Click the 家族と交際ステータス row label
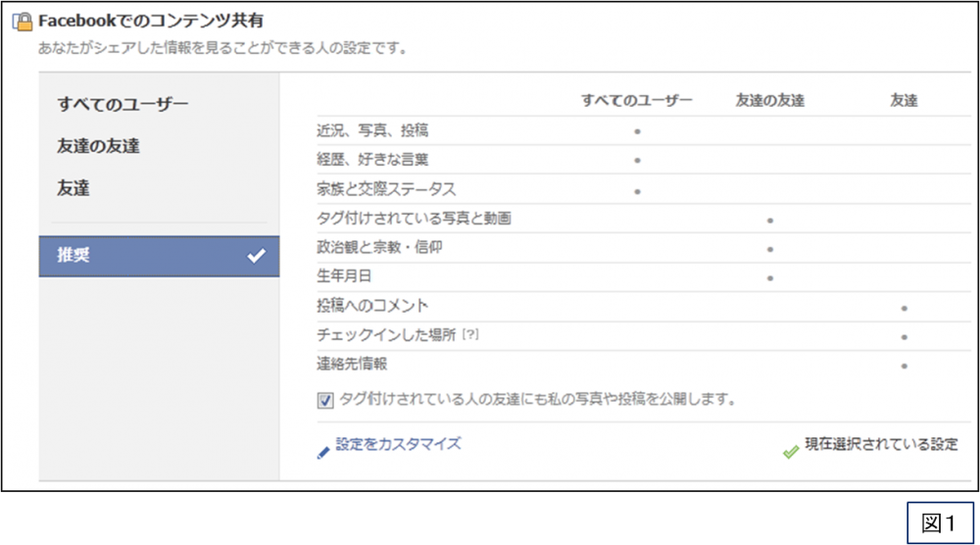 [386, 189]
